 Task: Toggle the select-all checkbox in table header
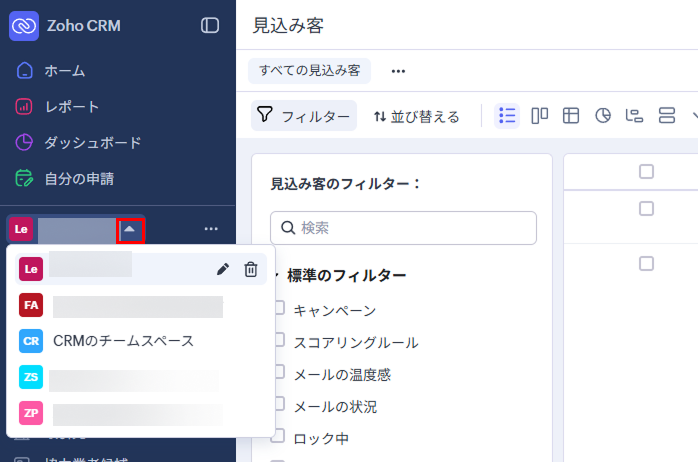(x=646, y=171)
